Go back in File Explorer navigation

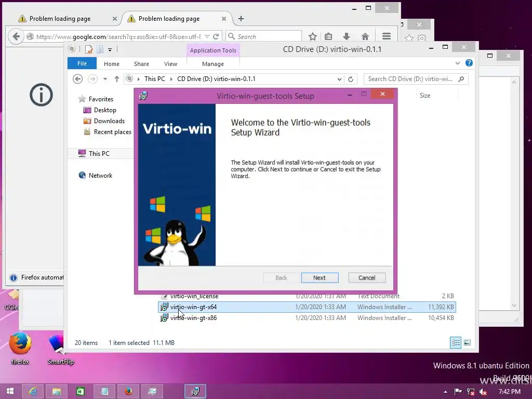click(78, 79)
